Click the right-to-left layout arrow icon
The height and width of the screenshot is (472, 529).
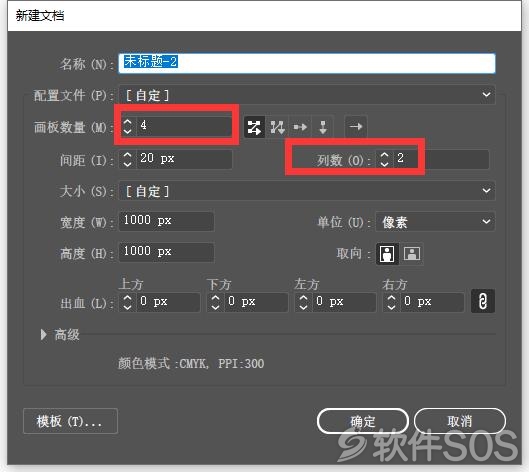click(x=356, y=127)
